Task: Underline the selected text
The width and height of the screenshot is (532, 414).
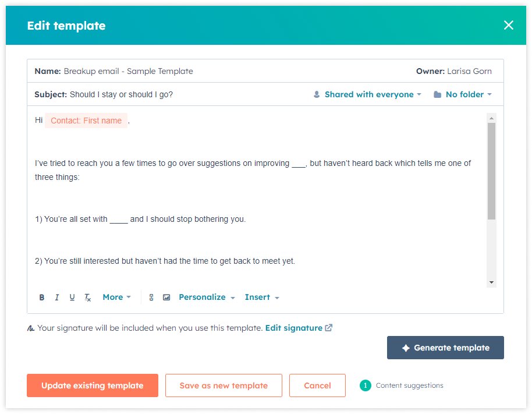Action: pyautogui.click(x=72, y=297)
